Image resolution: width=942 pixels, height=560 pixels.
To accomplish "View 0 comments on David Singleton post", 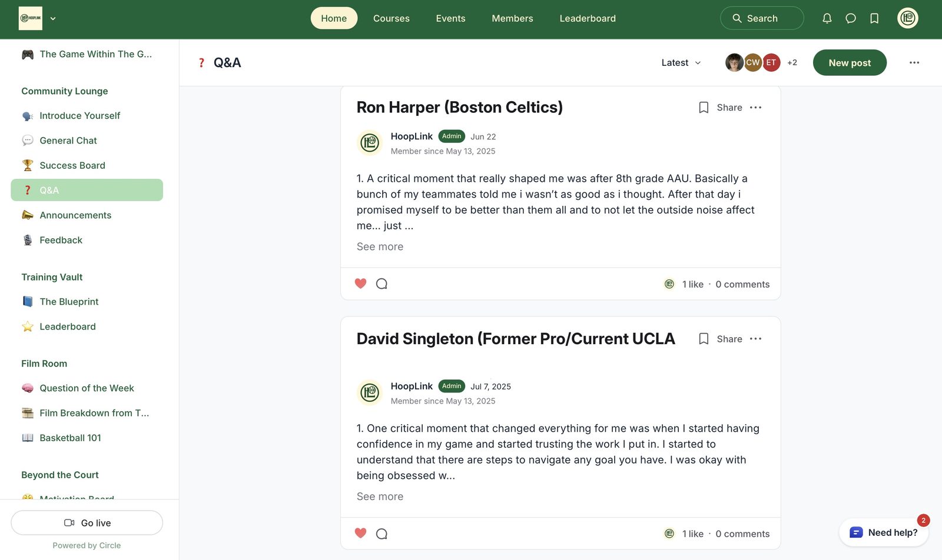I will tap(742, 534).
